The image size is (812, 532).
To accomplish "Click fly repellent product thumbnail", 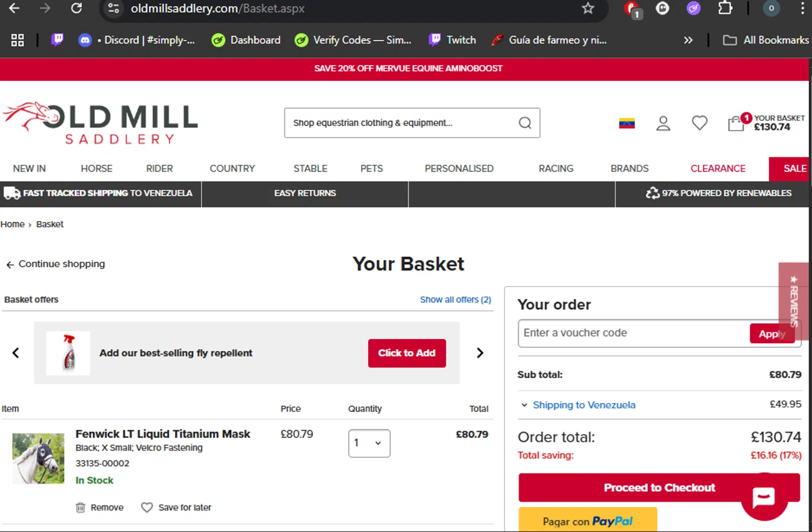I will click(68, 353).
